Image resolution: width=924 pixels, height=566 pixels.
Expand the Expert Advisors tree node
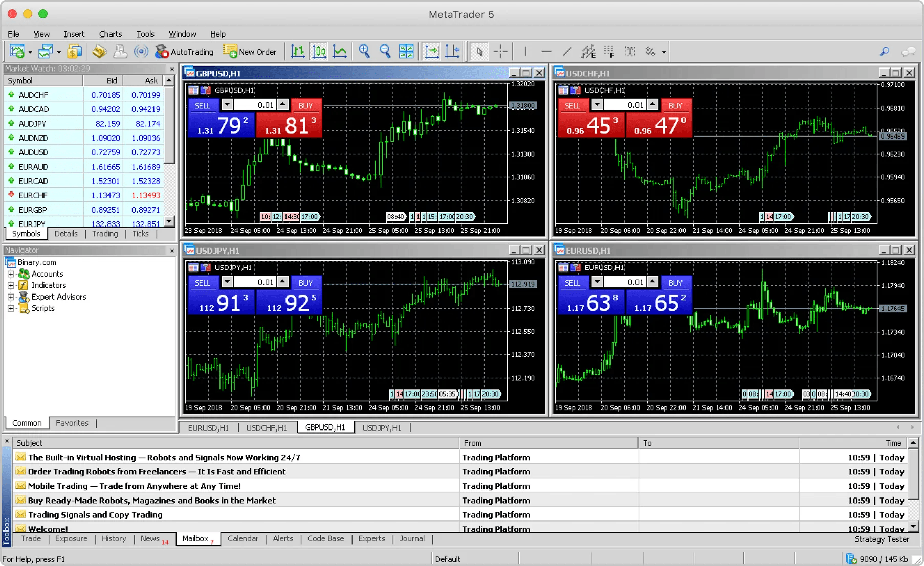[x=11, y=297]
